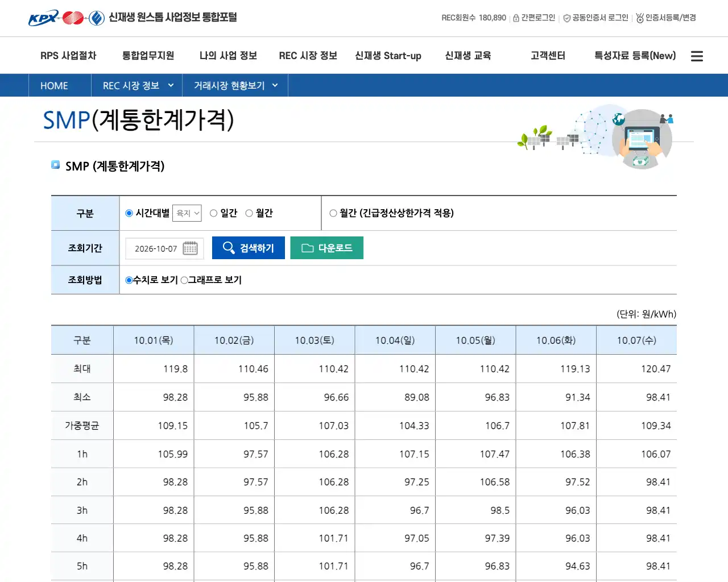Click the 검색하기 search button

pyautogui.click(x=249, y=248)
